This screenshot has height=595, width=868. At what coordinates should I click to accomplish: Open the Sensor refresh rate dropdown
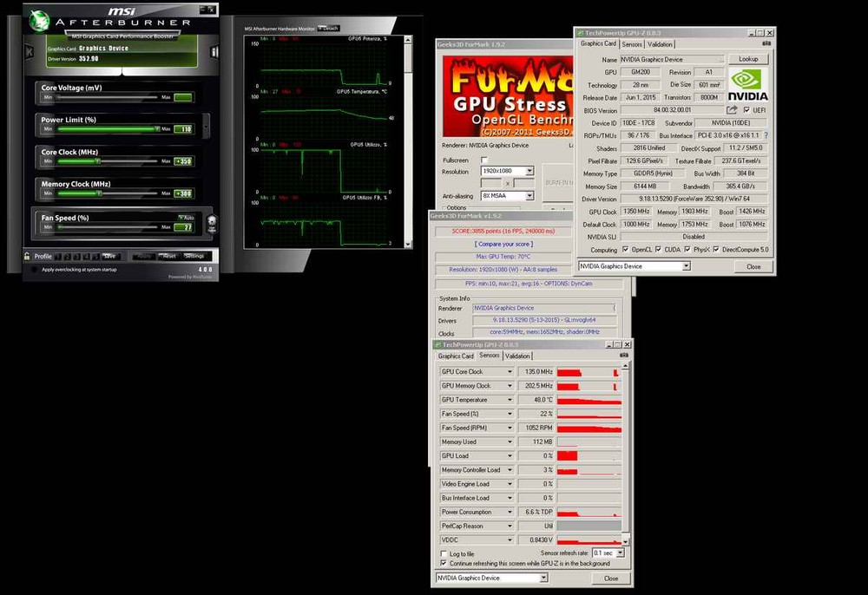click(x=619, y=553)
